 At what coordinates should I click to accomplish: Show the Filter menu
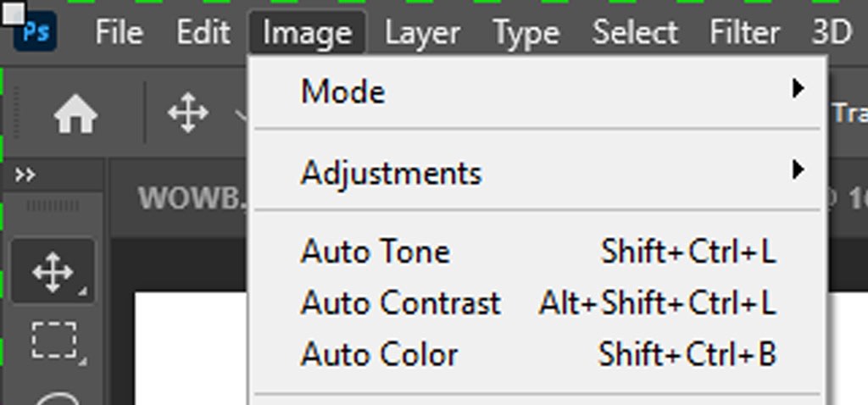tap(743, 32)
